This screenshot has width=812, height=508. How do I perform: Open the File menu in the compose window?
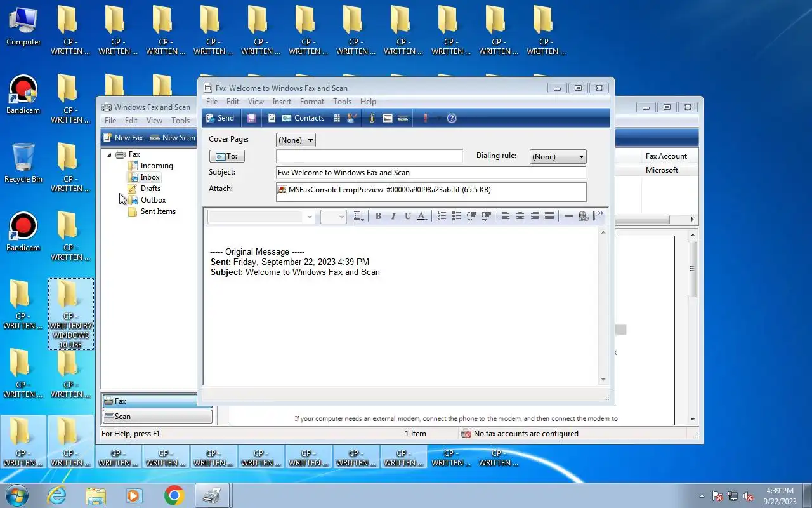point(212,102)
